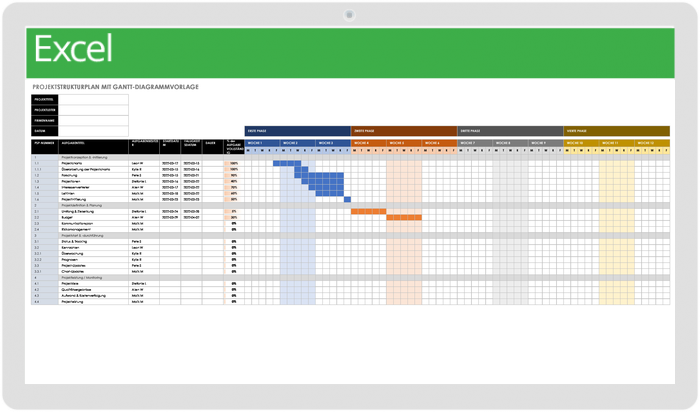Screen dimensions: 700x412
Task: Click the Woche 1 column header
Action: (x=262, y=143)
